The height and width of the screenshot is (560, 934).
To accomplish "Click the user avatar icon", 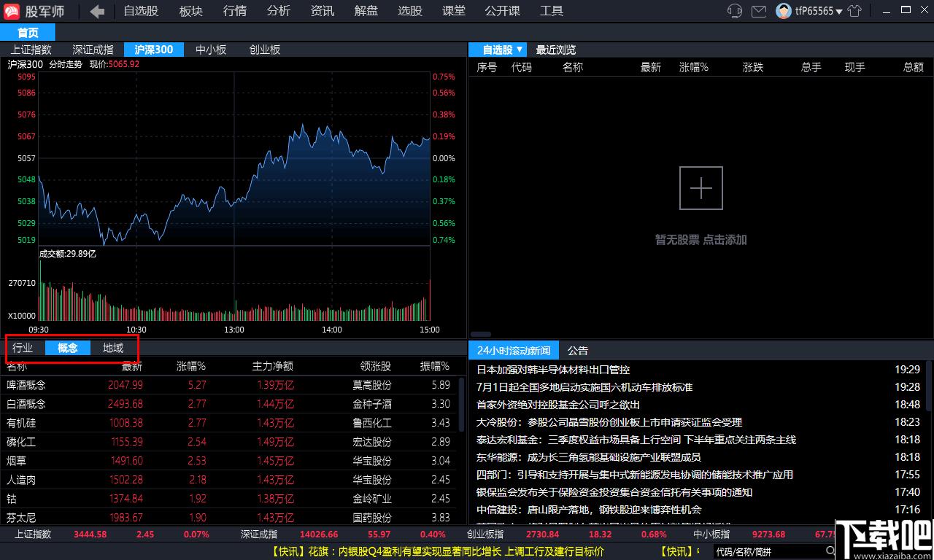I will pos(784,11).
